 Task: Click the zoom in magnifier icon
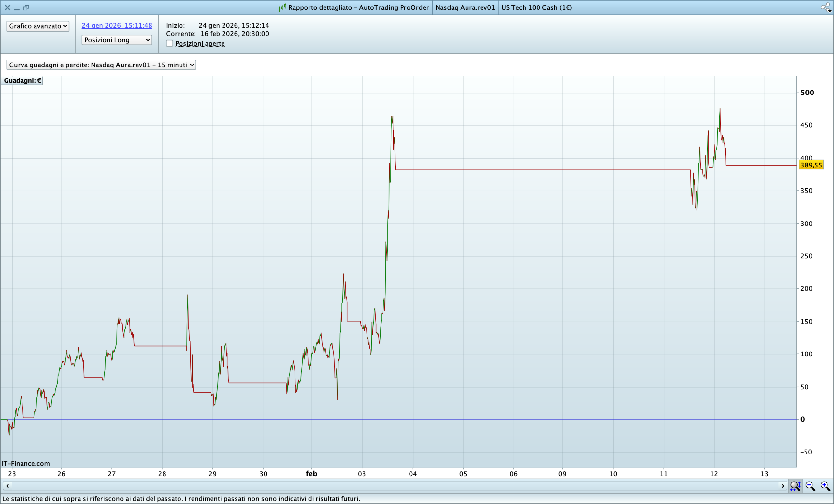[x=825, y=486]
